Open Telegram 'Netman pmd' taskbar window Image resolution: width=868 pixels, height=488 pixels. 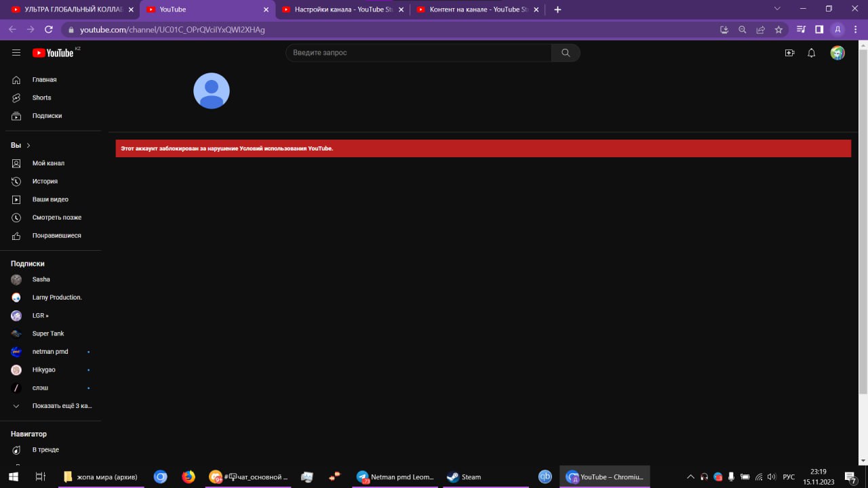click(x=396, y=477)
